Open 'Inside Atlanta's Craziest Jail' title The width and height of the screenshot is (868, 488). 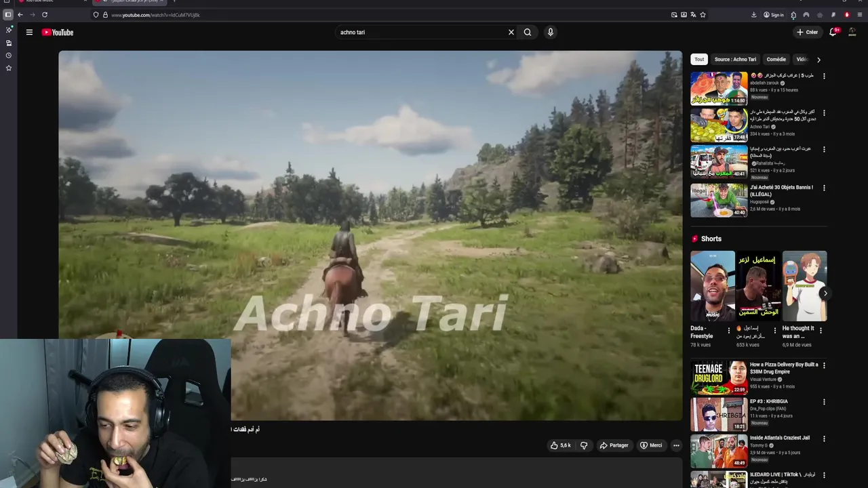click(x=780, y=438)
